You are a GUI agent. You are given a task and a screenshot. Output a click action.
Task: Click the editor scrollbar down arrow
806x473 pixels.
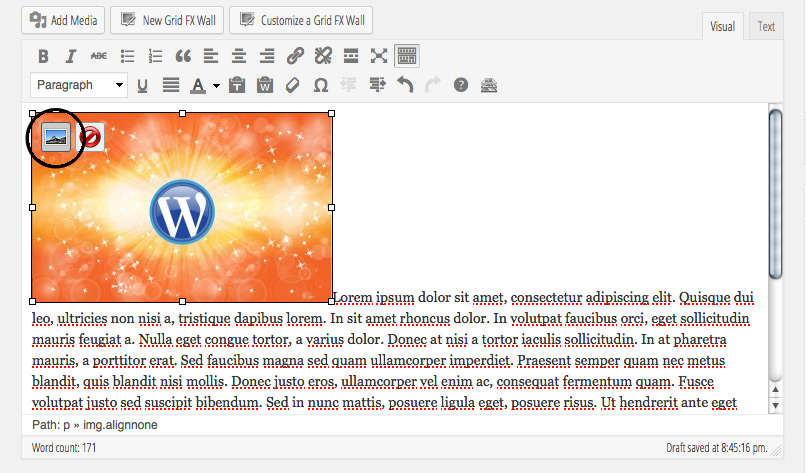pos(775,405)
